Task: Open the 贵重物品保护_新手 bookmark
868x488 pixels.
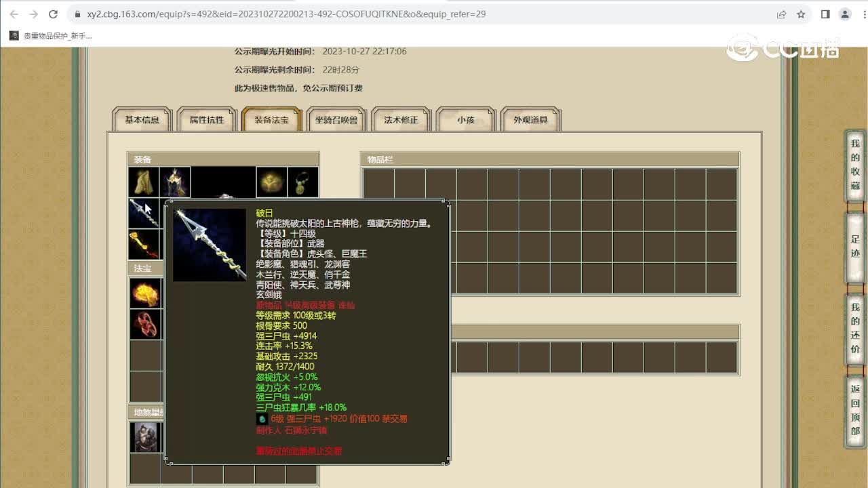Action: [51, 36]
